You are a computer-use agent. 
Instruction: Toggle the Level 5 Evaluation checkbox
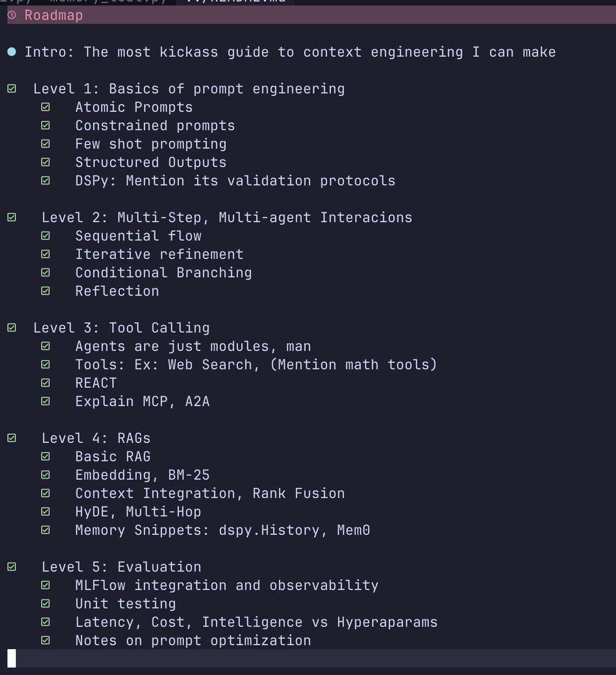(11, 567)
